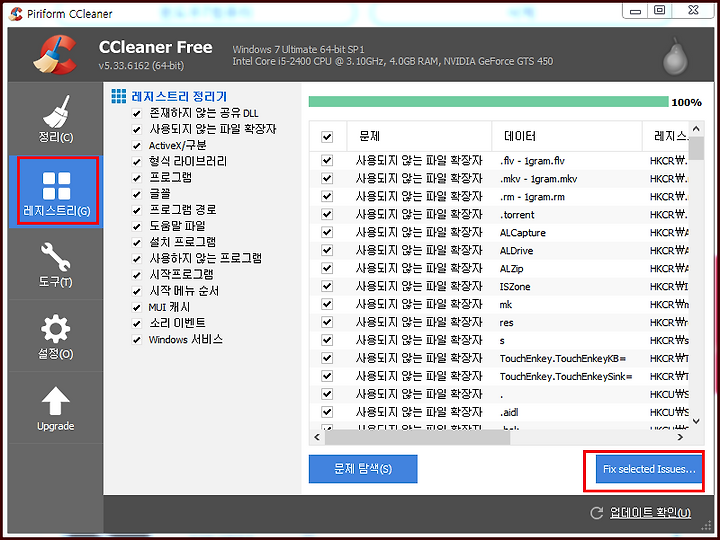The image size is (720, 540).
Task: Open the 정리(C) cleaner broom section
Action: coord(56,118)
